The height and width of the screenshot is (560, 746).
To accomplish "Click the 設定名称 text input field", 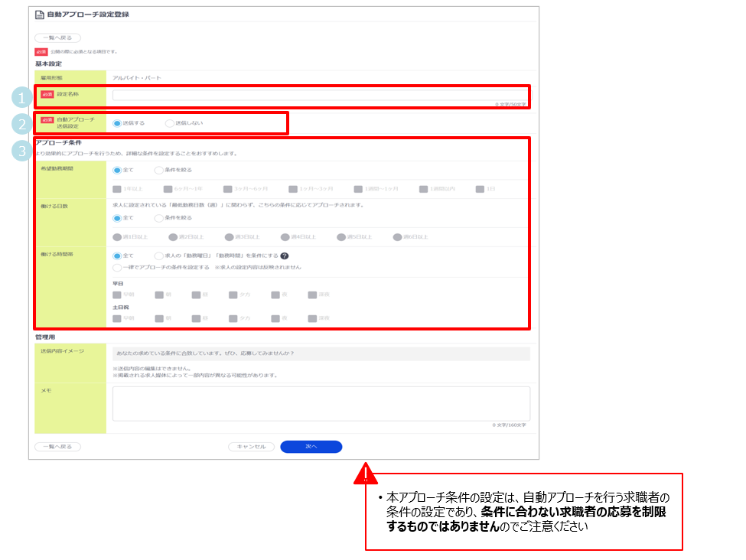I will pos(319,96).
